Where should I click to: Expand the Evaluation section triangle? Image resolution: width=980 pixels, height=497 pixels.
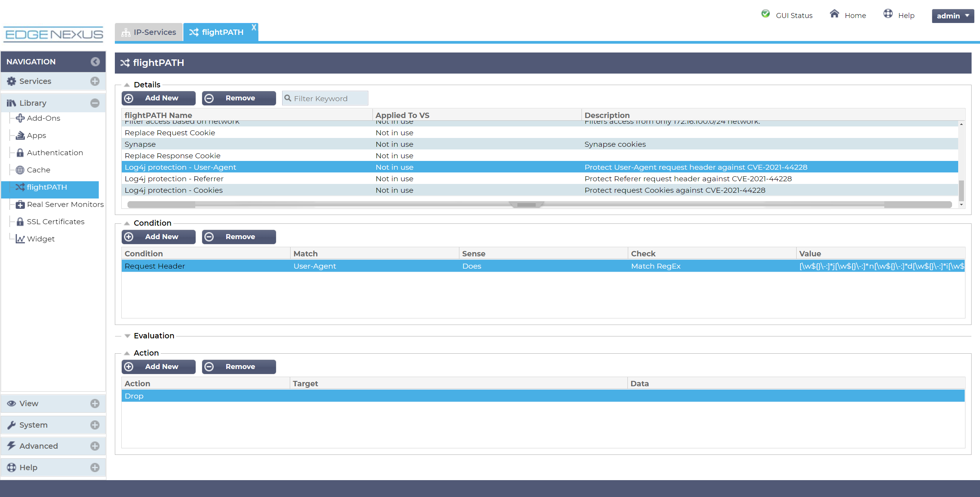pos(127,336)
